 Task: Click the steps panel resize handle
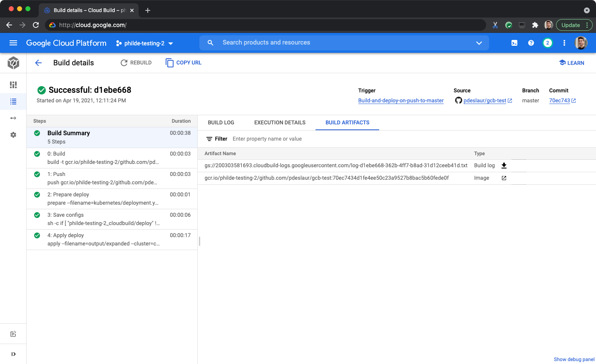[200, 241]
